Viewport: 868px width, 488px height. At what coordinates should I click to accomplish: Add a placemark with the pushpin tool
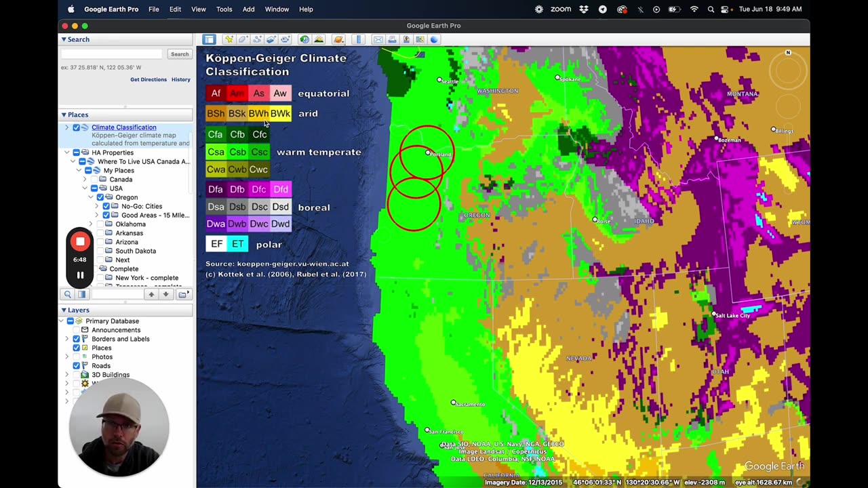[x=229, y=39]
